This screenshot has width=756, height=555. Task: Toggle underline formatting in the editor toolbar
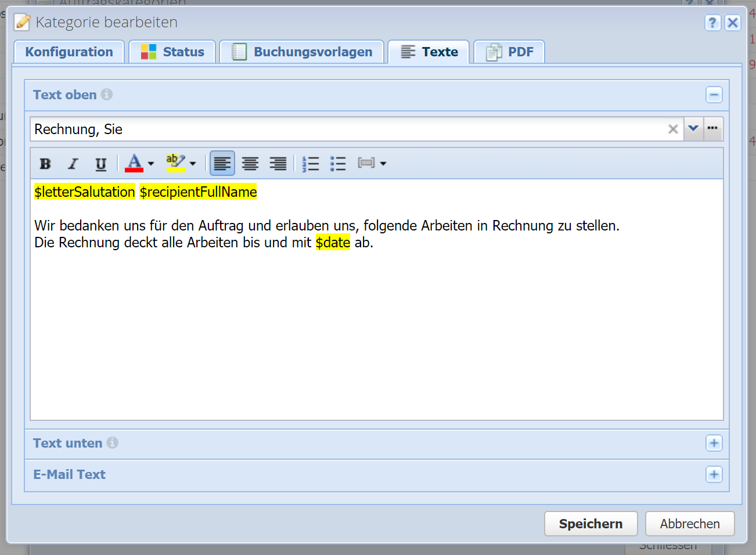point(101,164)
